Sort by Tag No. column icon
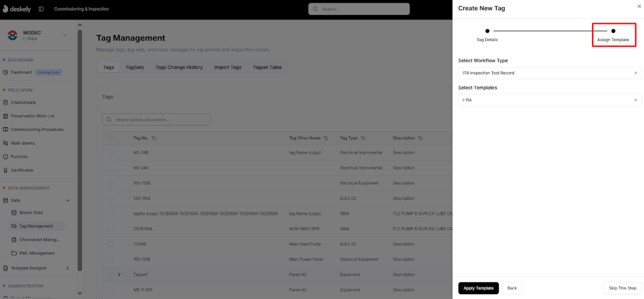Image resolution: width=644 pixels, height=299 pixels. coord(154,138)
